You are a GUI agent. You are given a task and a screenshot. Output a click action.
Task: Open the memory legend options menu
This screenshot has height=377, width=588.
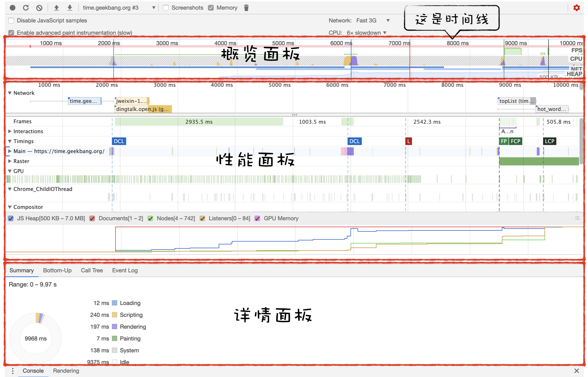578,218
